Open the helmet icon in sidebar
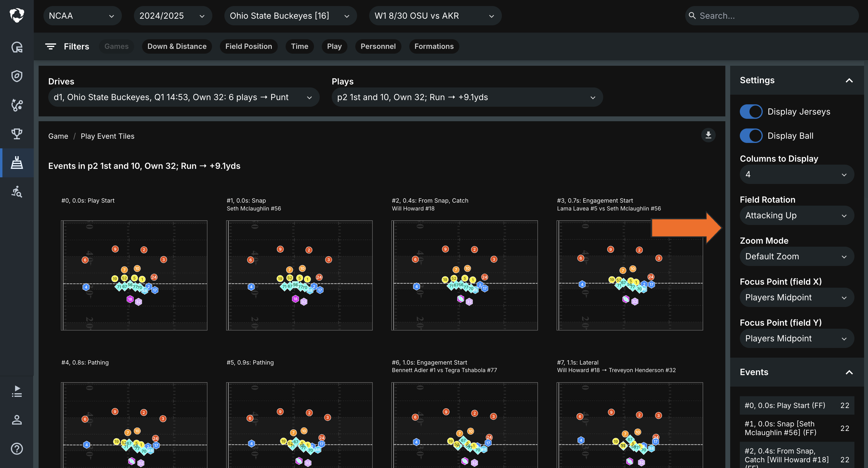Image resolution: width=868 pixels, height=468 pixels. click(x=17, y=47)
